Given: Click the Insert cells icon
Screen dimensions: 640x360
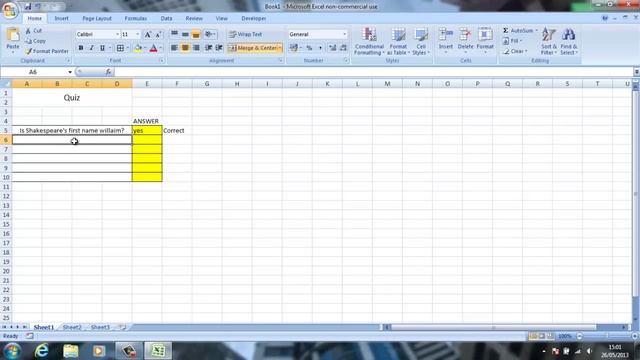Looking at the screenshot, I should 446,35.
